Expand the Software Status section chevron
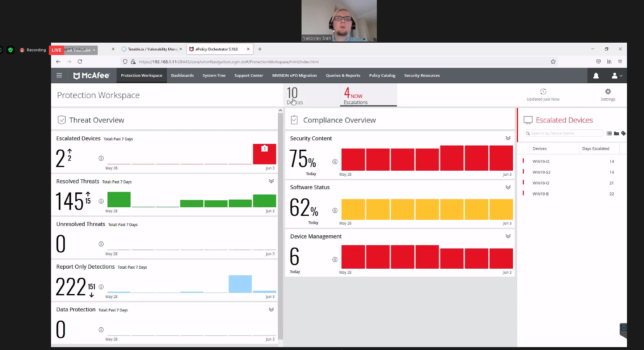The width and height of the screenshot is (644, 350). click(508, 187)
